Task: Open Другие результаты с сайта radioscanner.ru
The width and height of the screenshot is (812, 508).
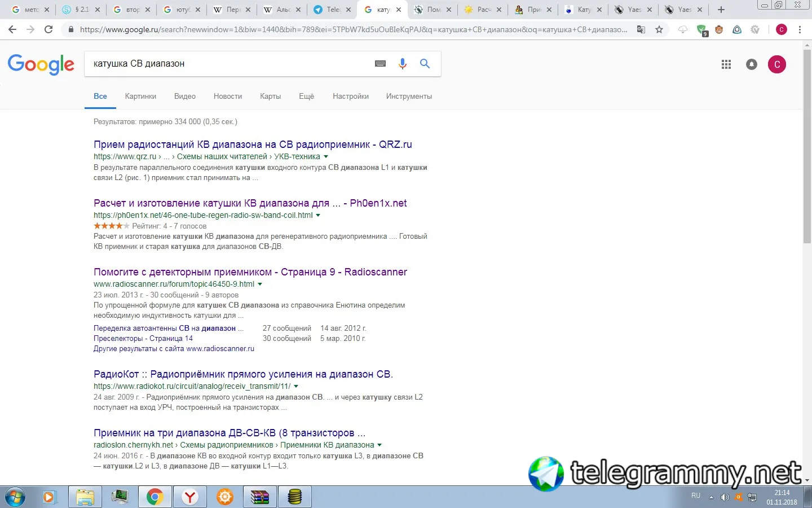Action: click(x=174, y=349)
